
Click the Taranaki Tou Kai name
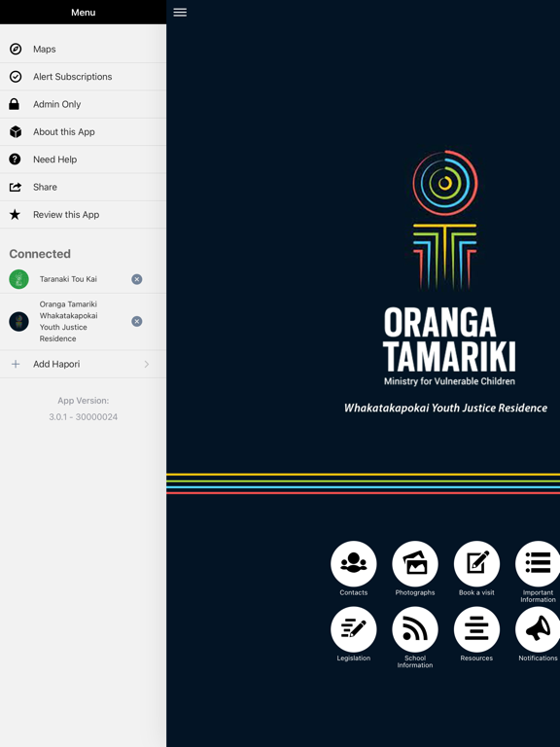[x=68, y=279]
